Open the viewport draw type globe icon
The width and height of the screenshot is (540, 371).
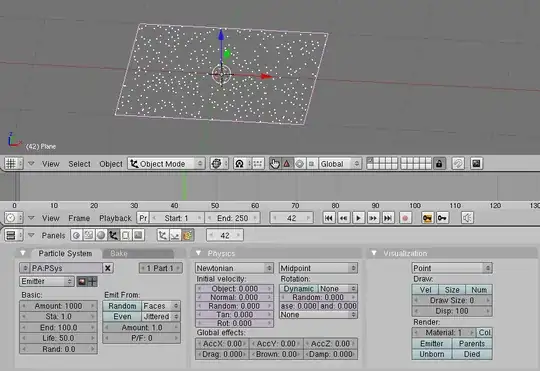pyautogui.click(x=218, y=164)
